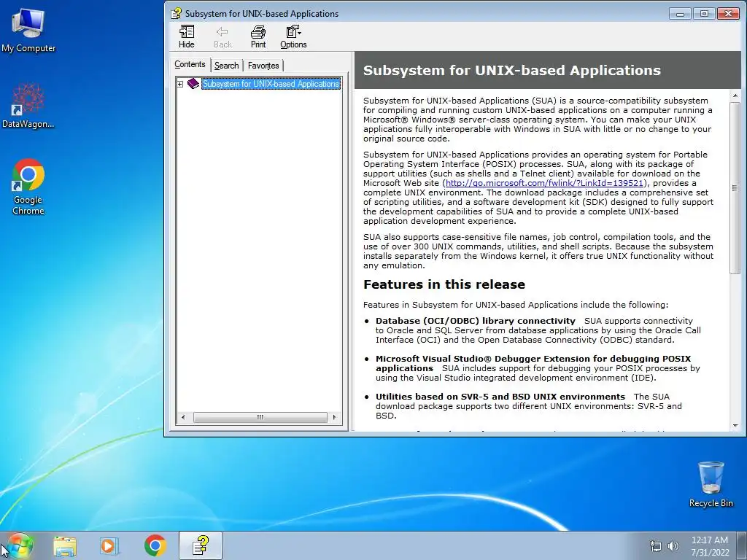Click the help window taskbar button
The width and height of the screenshot is (747, 560).
(201, 545)
